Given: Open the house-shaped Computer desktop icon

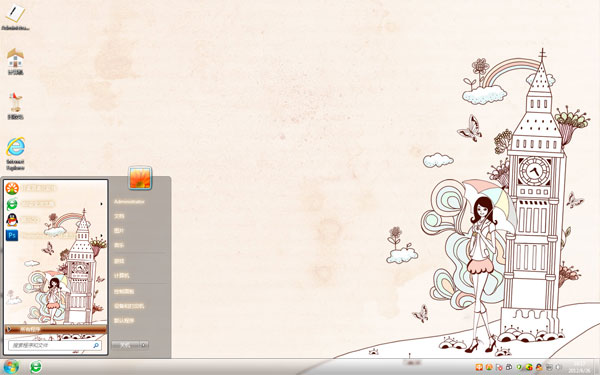Looking at the screenshot, I should click(15, 61).
